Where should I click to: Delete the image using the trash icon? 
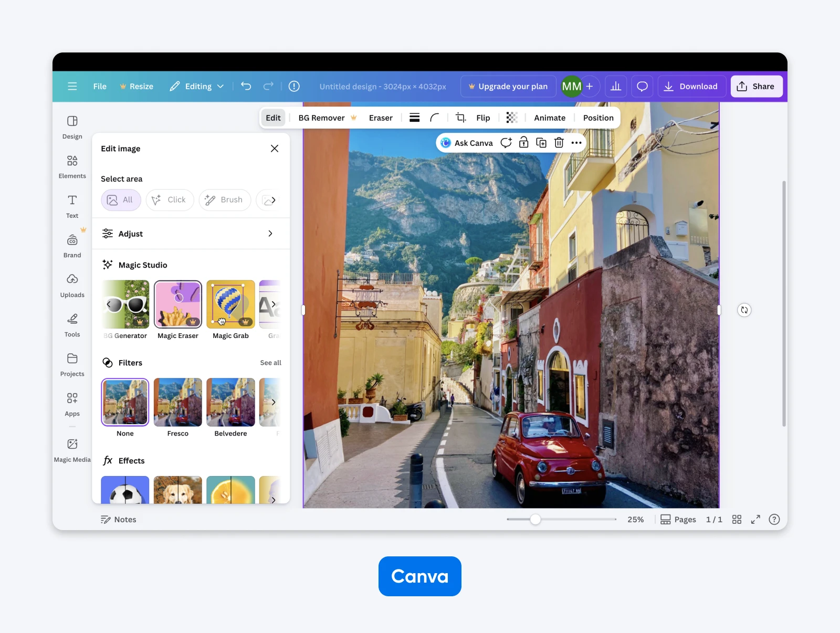coord(559,142)
